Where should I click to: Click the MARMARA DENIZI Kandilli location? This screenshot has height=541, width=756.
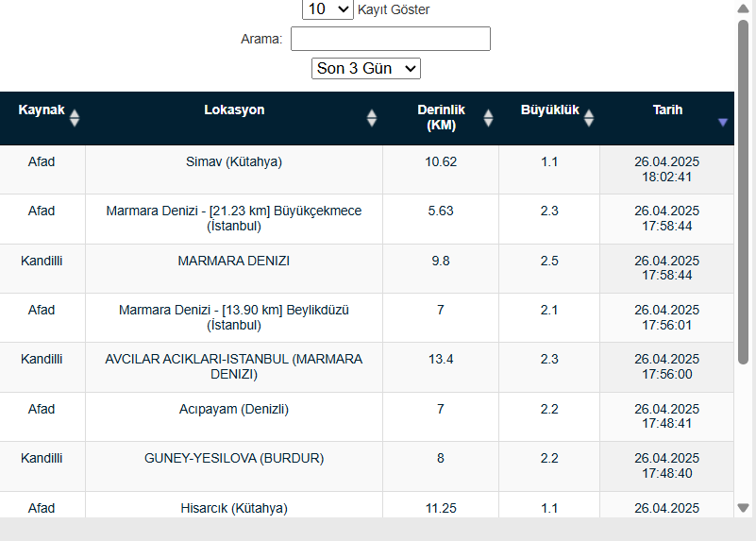click(x=234, y=268)
